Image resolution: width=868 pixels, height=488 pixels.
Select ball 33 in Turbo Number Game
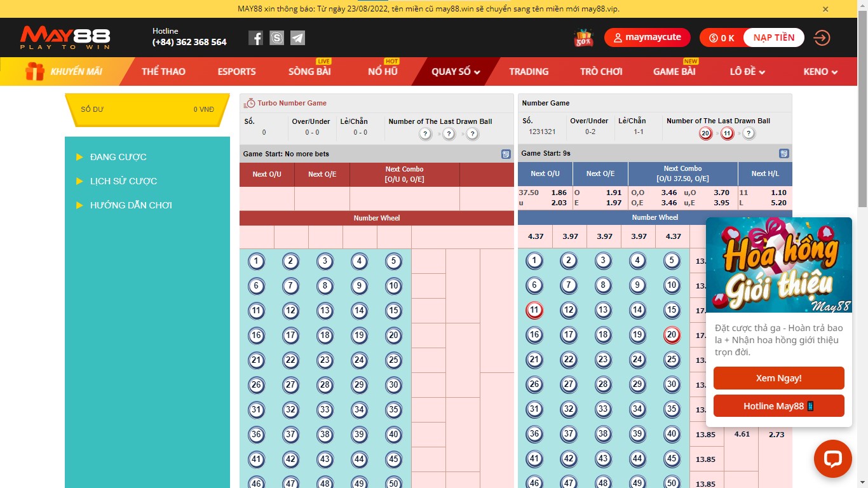[x=325, y=409]
